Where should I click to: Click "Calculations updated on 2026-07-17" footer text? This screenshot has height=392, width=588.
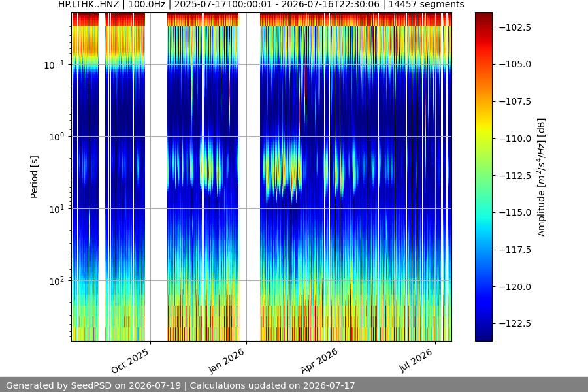pos(272,385)
